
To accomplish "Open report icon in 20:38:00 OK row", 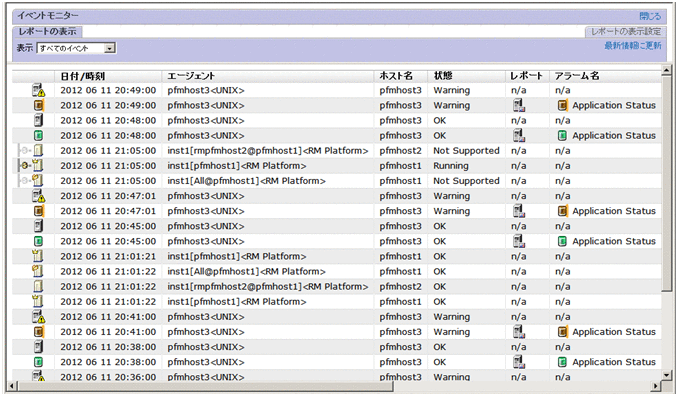I will point(519,362).
